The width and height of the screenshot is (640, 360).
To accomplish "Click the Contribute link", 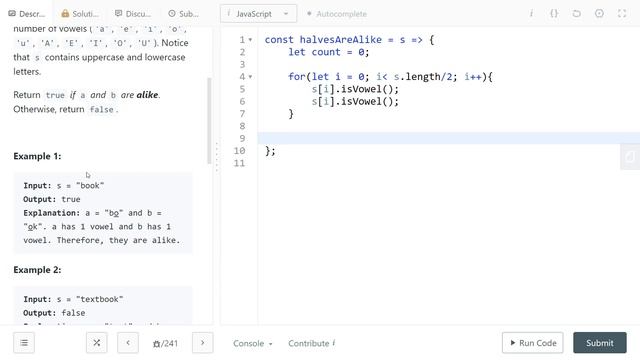I will coord(311,343).
